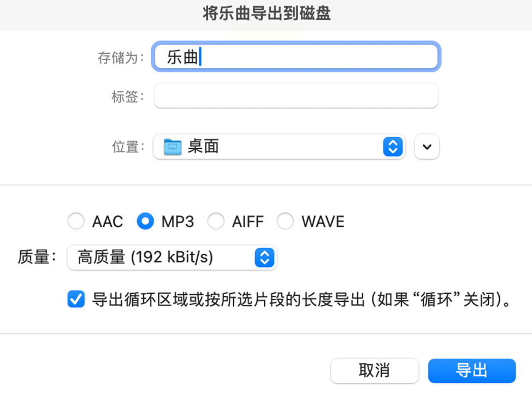Select the AAC format radio button
The width and height of the screenshot is (532, 397).
point(76,221)
